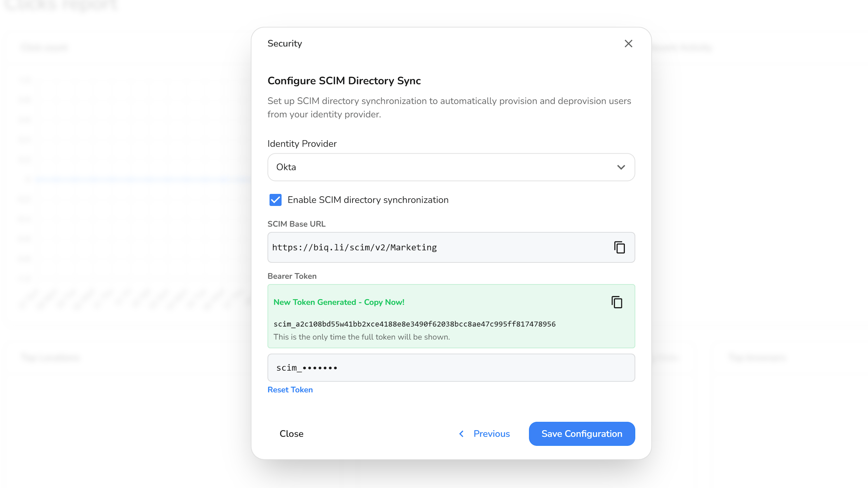Click the full scim_a2c108bd token string
The height and width of the screenshot is (488, 868).
tap(415, 324)
